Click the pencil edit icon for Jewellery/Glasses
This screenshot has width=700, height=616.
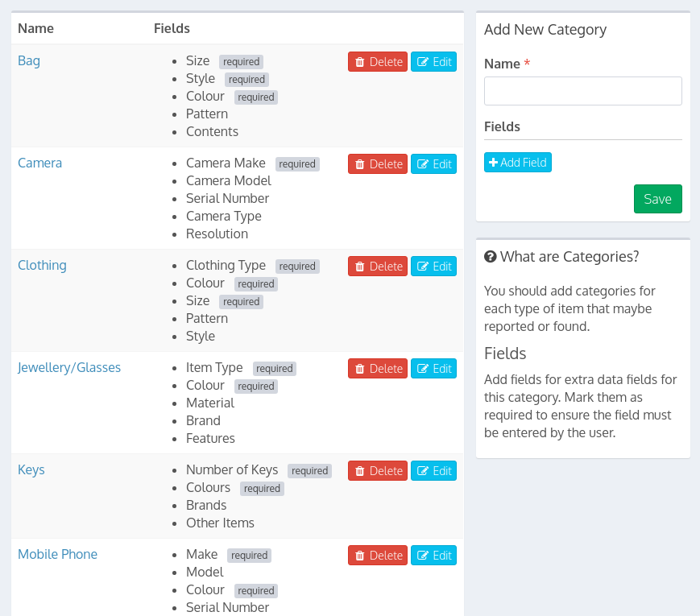pos(423,369)
